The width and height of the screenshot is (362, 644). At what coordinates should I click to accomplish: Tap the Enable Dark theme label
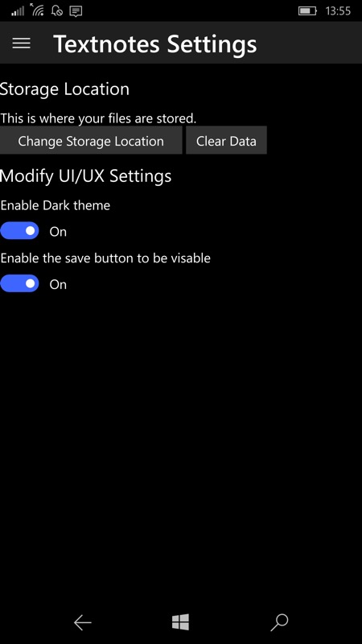click(x=55, y=205)
